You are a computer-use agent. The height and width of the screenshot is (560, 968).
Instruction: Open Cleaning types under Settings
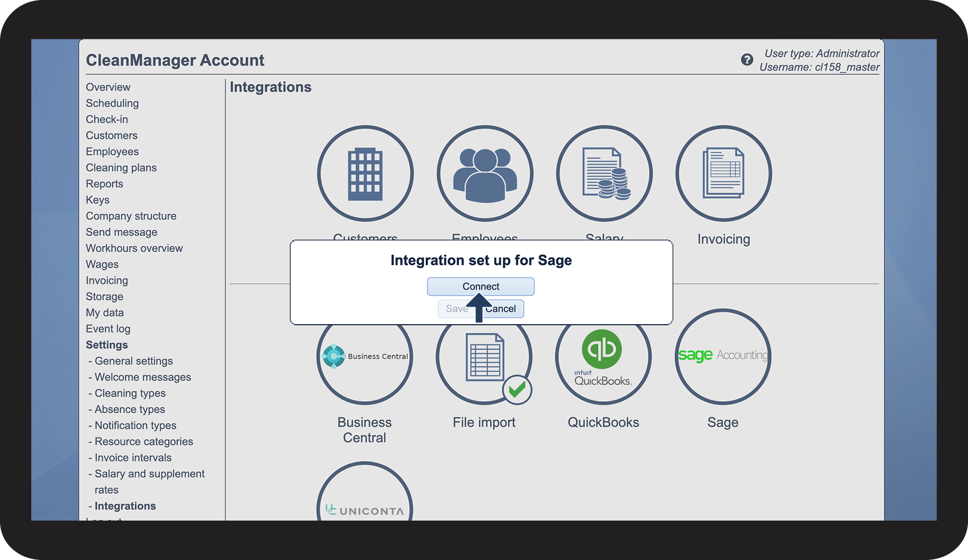pyautogui.click(x=130, y=393)
